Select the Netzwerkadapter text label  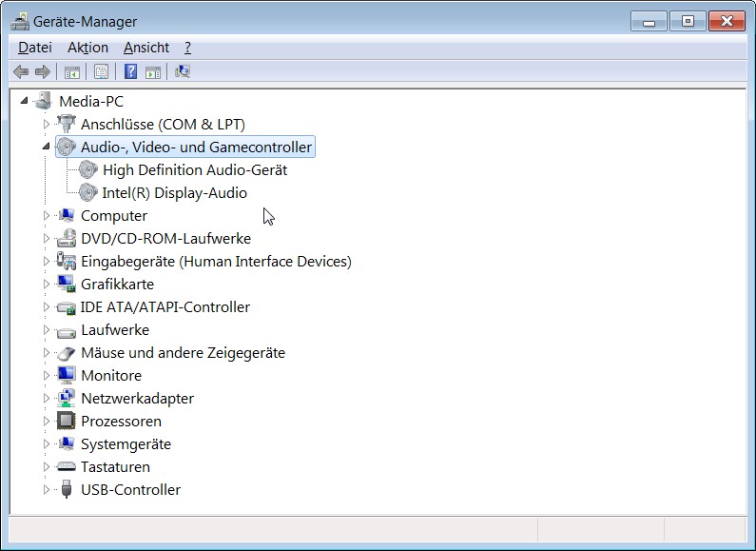137,399
